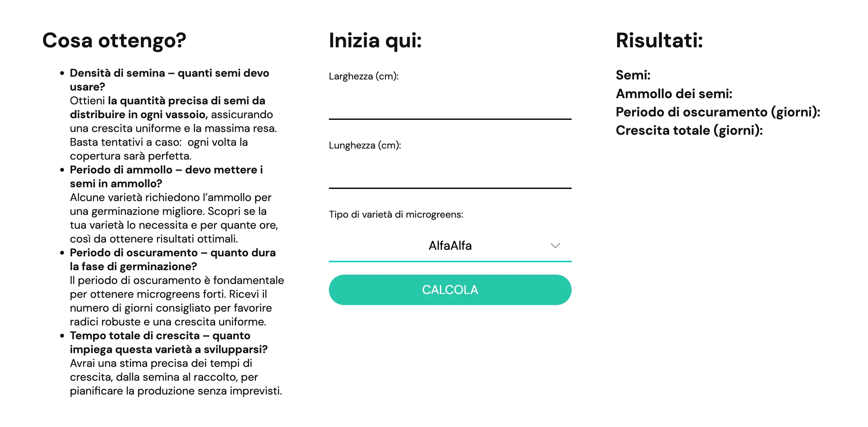This screenshot has height=427, width=868.
Task: Click 'Periodo di oscuramento (giorni):' result label
Action: pyautogui.click(x=718, y=112)
